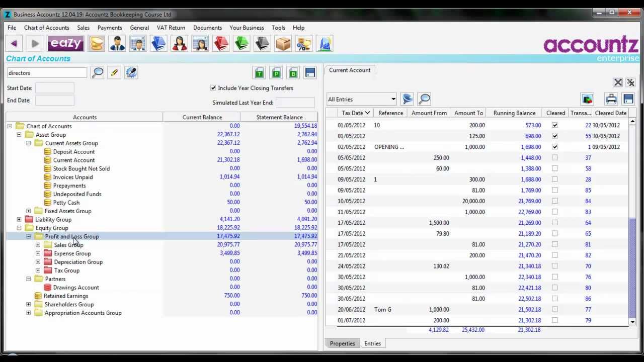Check Cleared box for 1,388.00 balance row
The image size is (644, 362).
point(555,168)
